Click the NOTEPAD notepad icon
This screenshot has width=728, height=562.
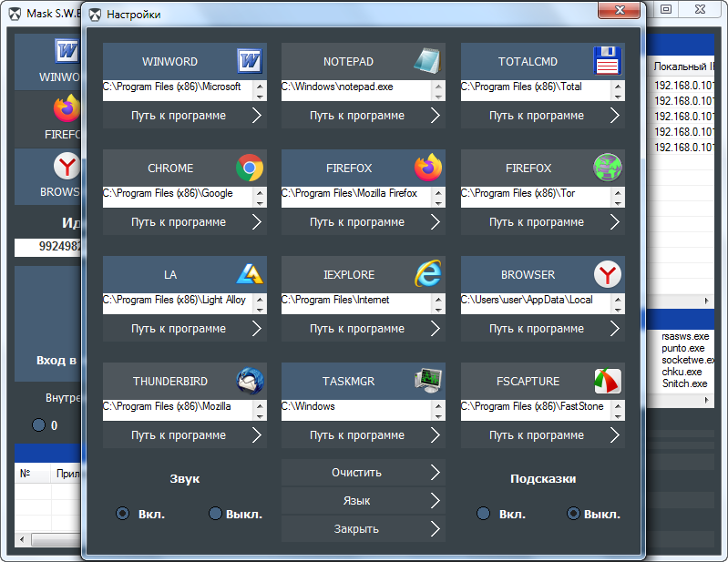(428, 61)
